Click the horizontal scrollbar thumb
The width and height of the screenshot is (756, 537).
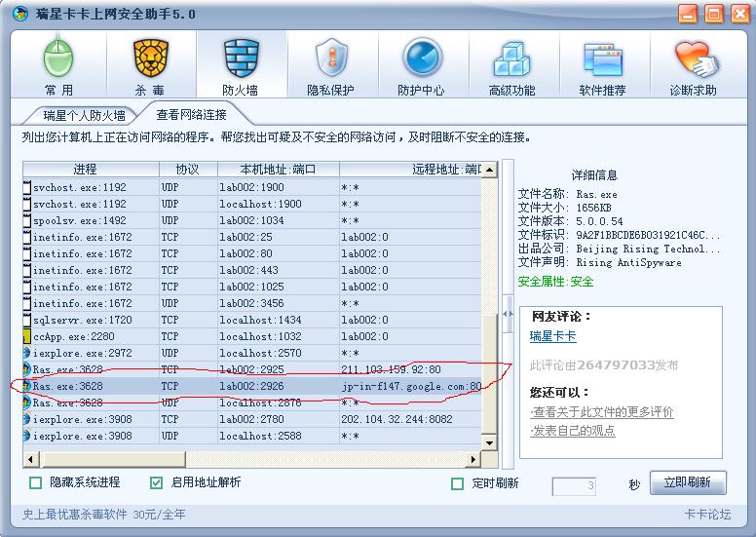click(112, 459)
